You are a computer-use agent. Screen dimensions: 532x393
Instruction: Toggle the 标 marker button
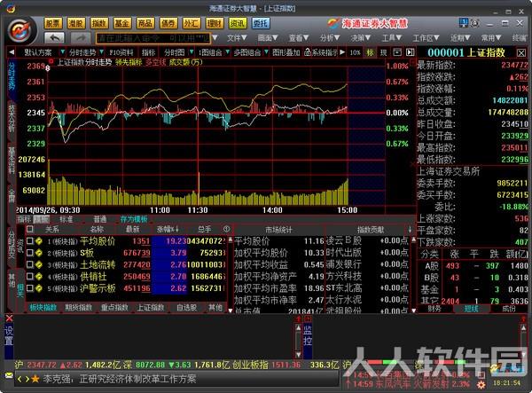[370, 52]
